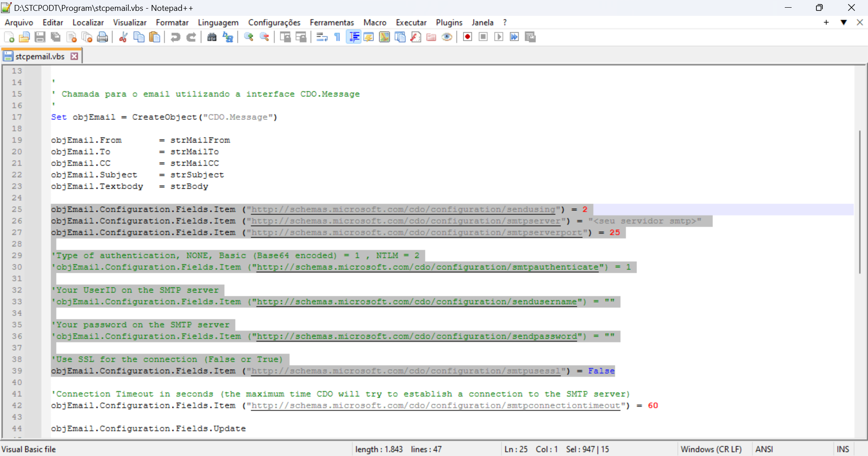The image size is (868, 456).
Task: Toggle show all characters pilcrow icon
Action: [337, 37]
